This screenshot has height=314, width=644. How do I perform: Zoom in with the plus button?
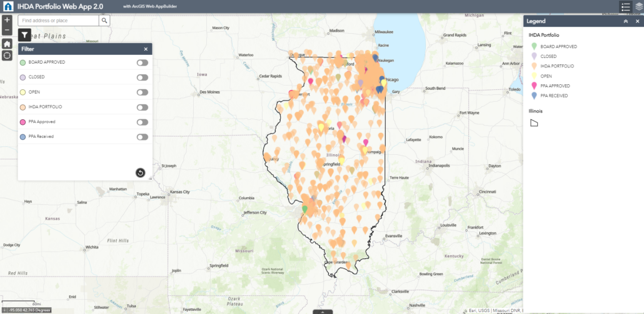pyautogui.click(x=7, y=20)
